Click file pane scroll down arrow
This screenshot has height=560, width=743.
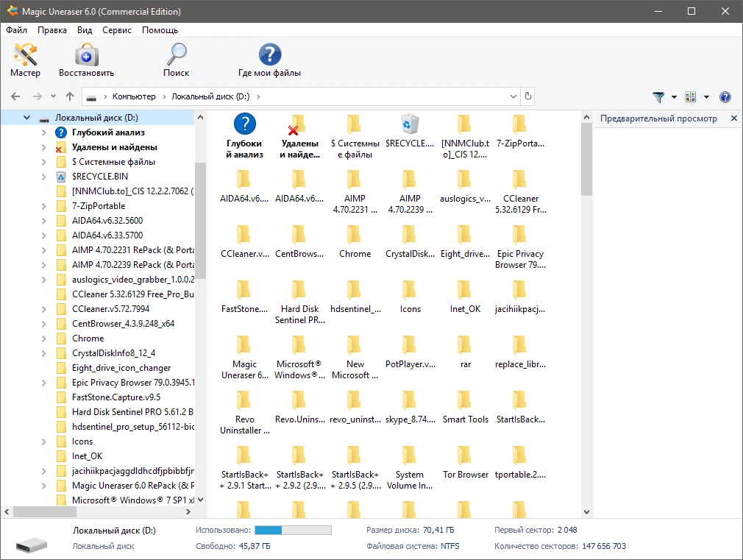click(586, 512)
